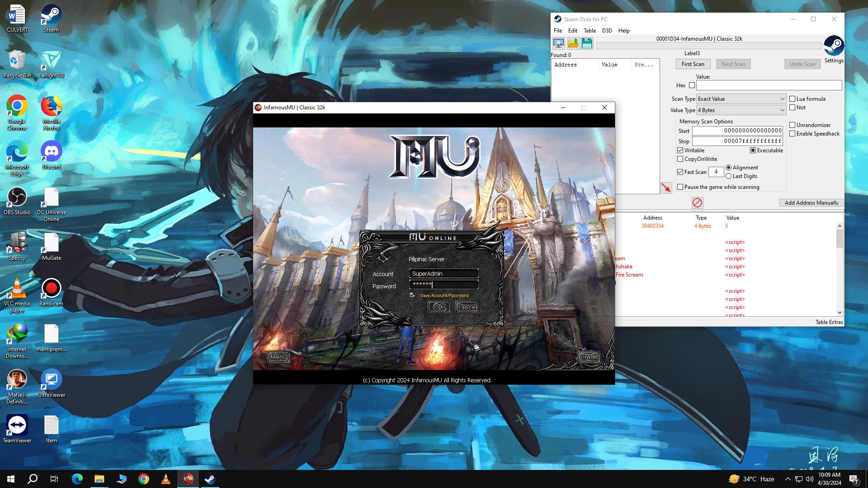Open Internet Download Manager shortcut
Viewport: 868px width, 488px height.
coord(17,341)
